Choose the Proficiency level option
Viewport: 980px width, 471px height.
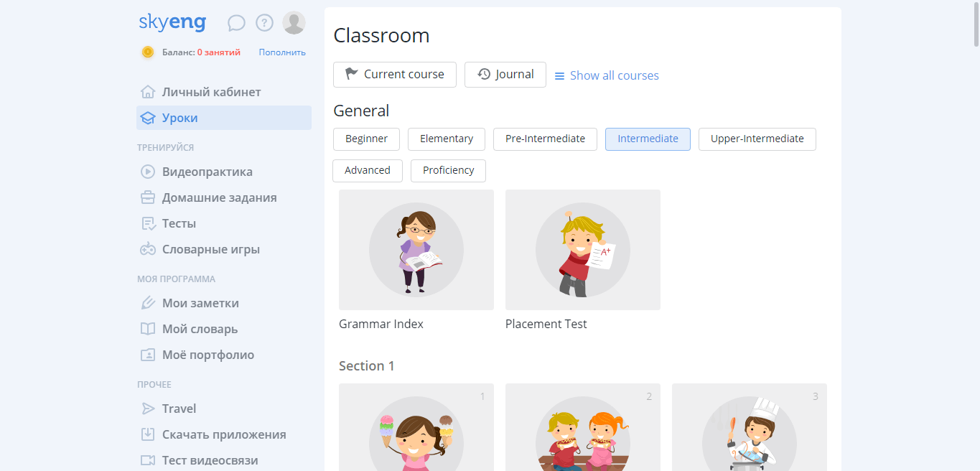448,171
